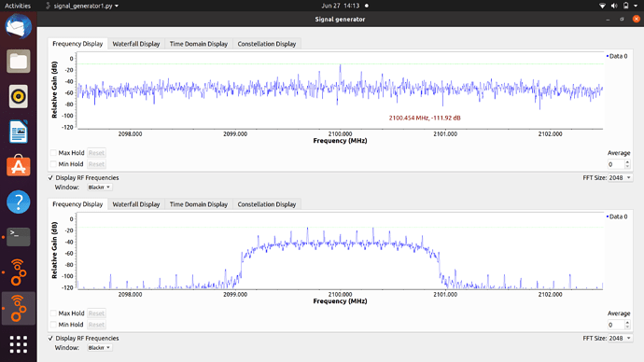The height and width of the screenshot is (362, 644).
Task: Select top Frequency Display tab
Action: (x=77, y=44)
